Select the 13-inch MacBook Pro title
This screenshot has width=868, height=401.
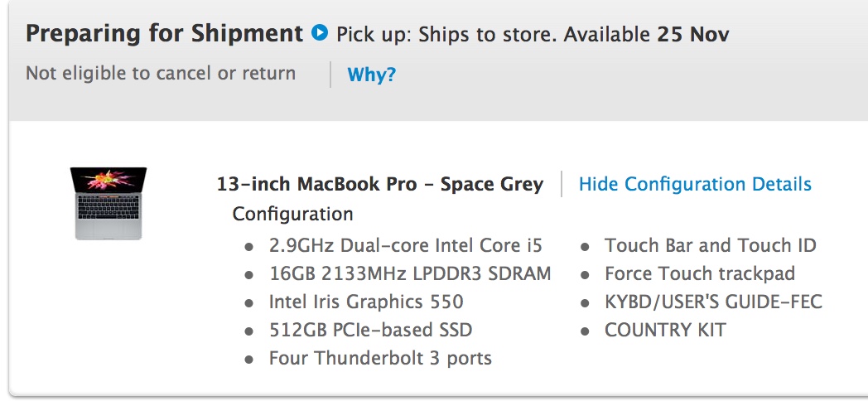(x=379, y=184)
